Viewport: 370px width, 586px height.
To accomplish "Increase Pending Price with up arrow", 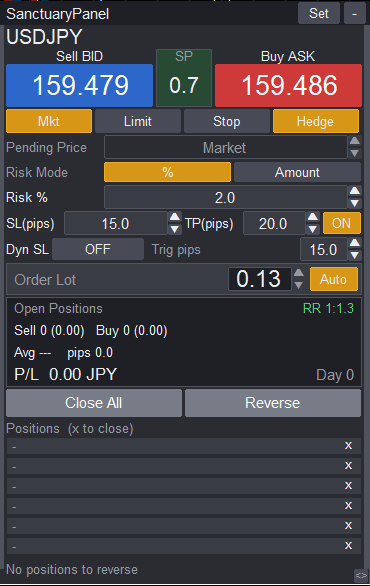I will point(355,141).
